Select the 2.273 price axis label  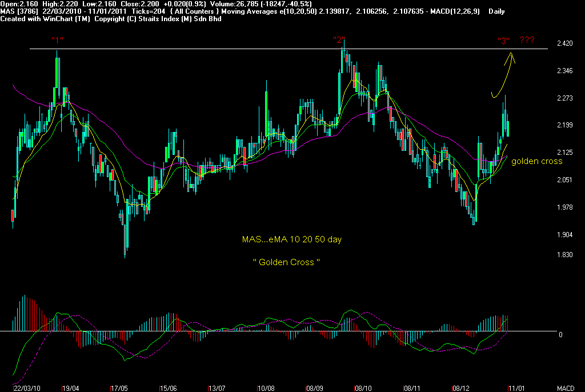click(565, 98)
